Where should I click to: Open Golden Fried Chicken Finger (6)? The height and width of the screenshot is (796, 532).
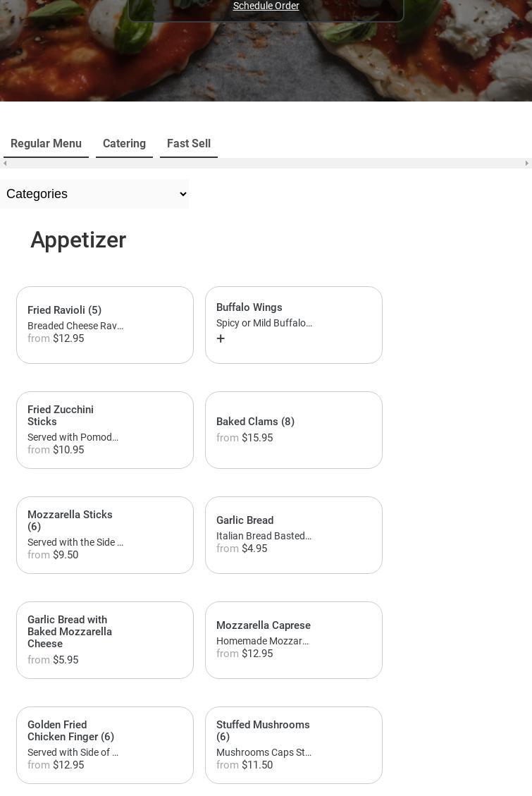point(105,745)
